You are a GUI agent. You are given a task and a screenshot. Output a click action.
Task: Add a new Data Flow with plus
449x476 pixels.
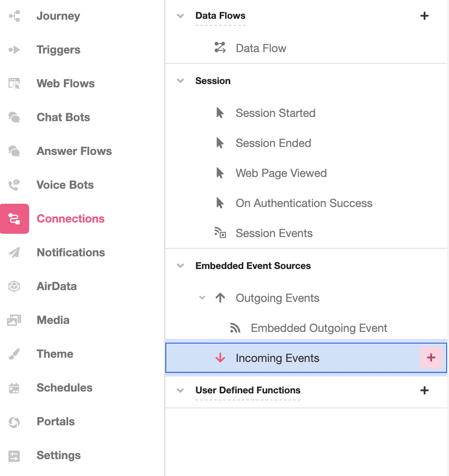click(x=425, y=16)
